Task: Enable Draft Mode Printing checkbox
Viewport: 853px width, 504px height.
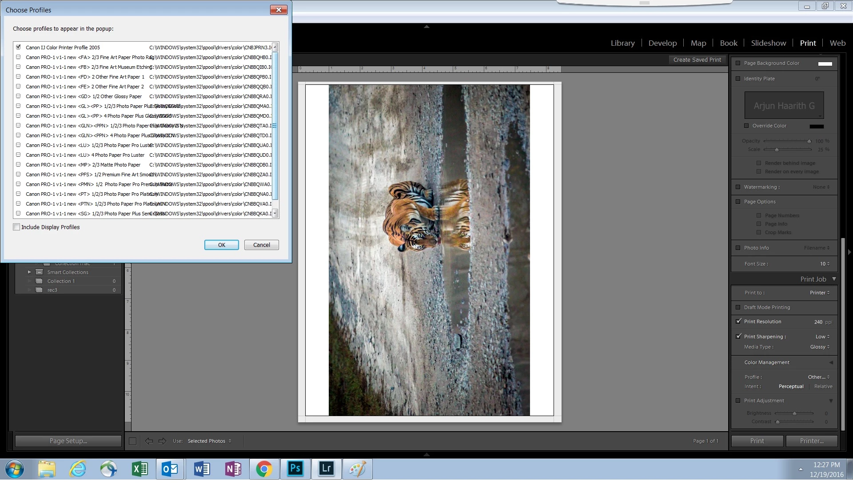Action: point(738,307)
